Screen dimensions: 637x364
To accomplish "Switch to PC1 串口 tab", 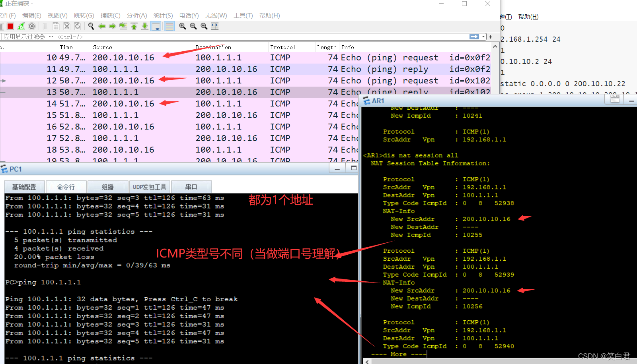I will coord(191,187).
